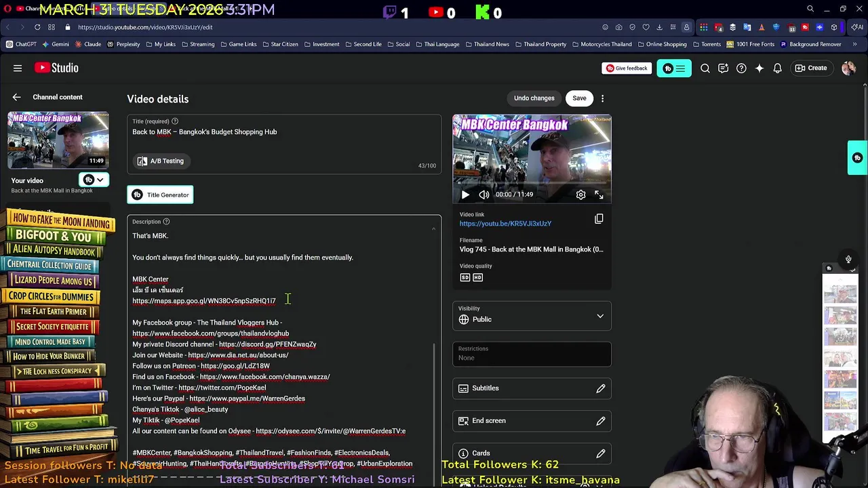Screen dimensions: 868x488
Task: Expand the video preview to fullscreen
Action: (x=599, y=195)
